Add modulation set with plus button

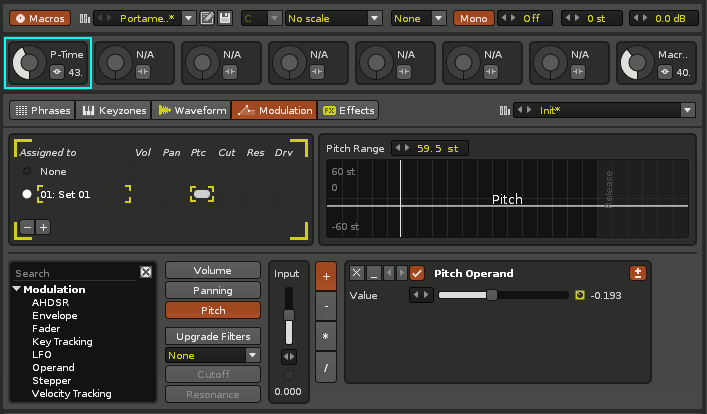click(43, 227)
